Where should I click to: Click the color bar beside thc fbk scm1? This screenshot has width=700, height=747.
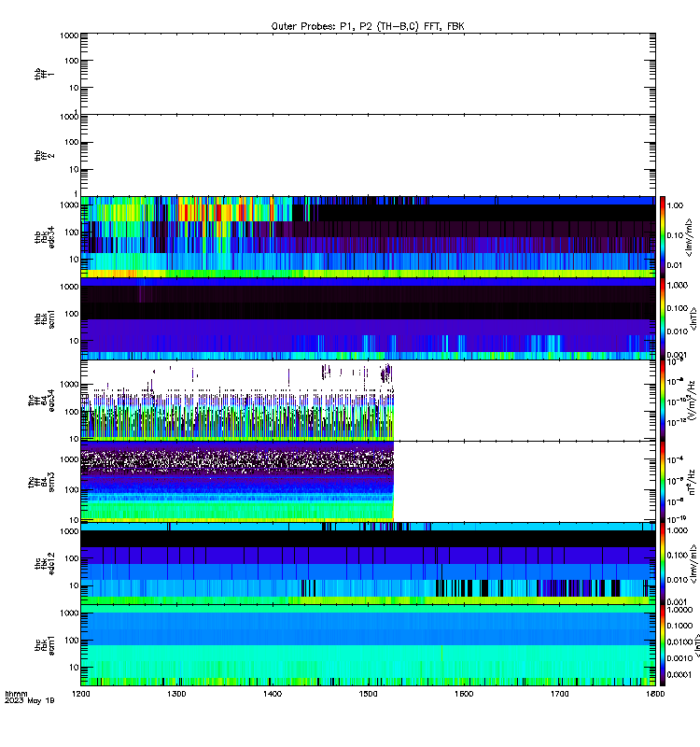663,645
